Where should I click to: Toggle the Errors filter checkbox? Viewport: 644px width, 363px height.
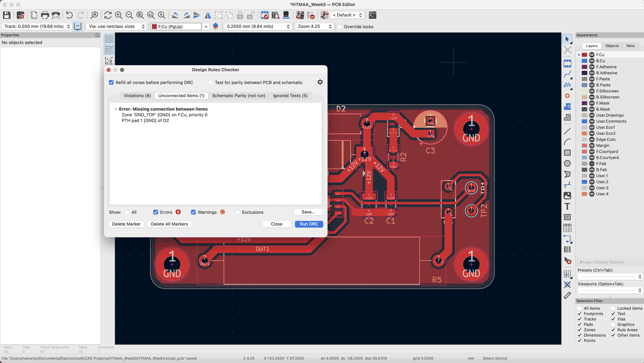pyautogui.click(x=156, y=212)
